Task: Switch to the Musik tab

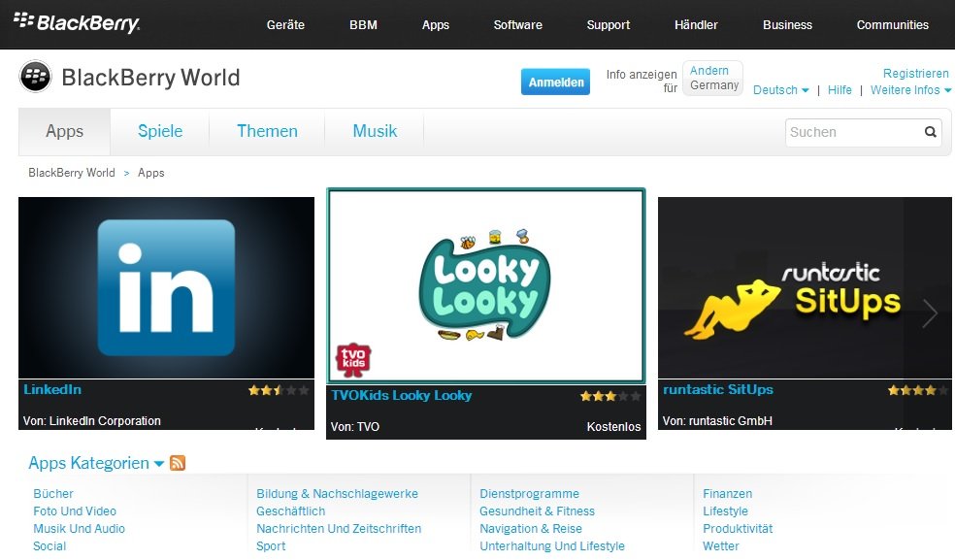Action: coord(375,132)
